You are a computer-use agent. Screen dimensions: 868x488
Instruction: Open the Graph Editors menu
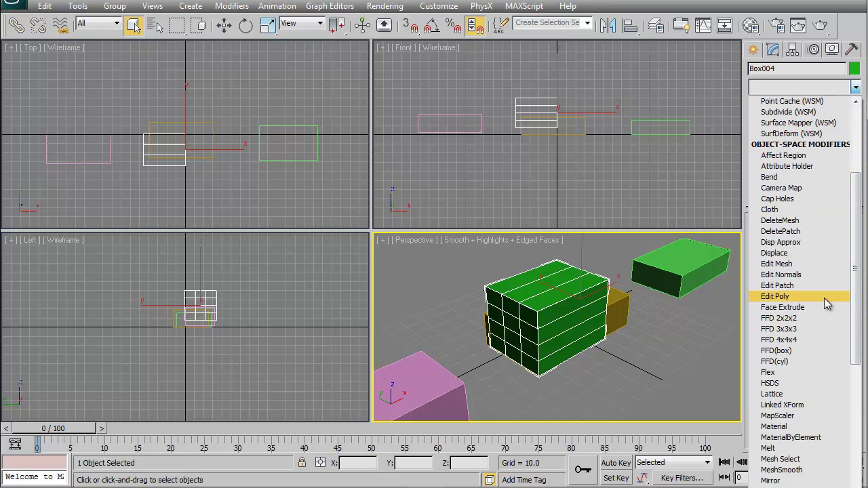coord(330,6)
